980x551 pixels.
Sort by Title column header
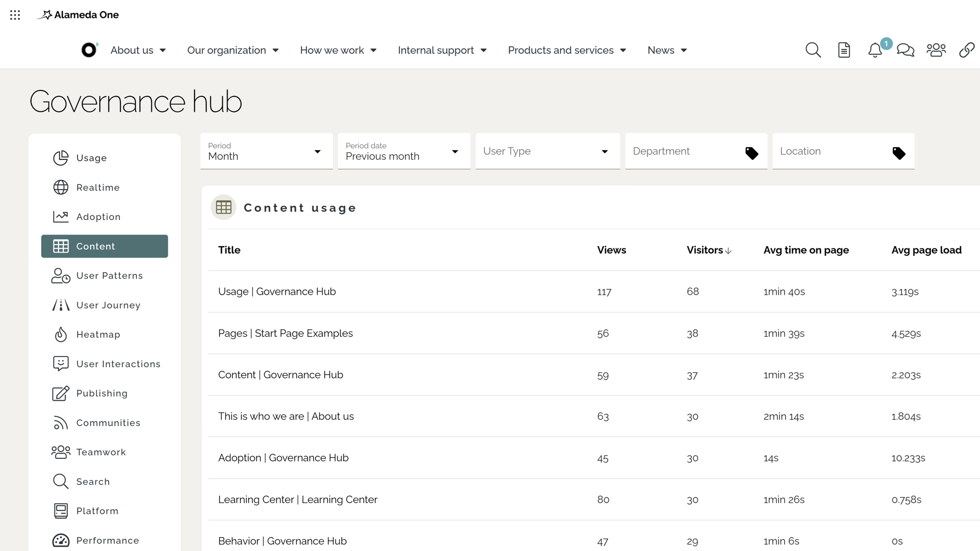[x=229, y=250]
